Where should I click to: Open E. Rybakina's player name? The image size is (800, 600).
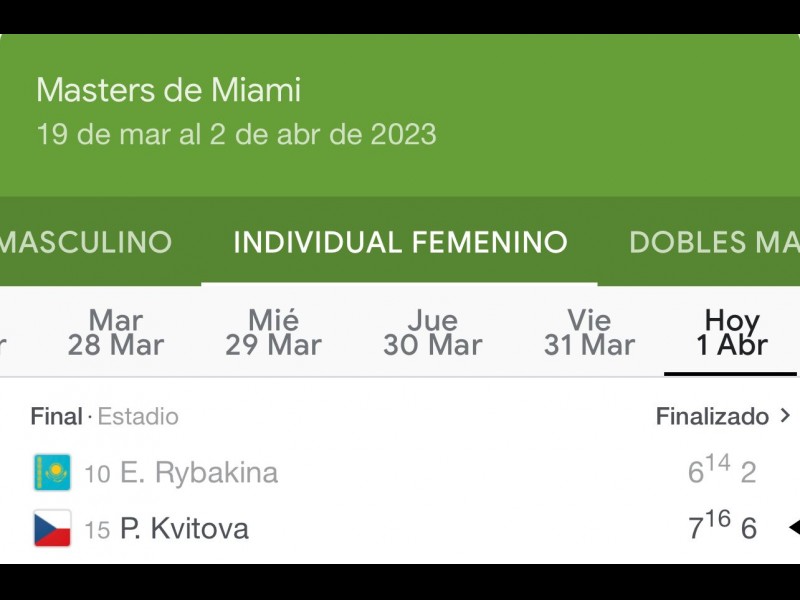click(x=198, y=472)
